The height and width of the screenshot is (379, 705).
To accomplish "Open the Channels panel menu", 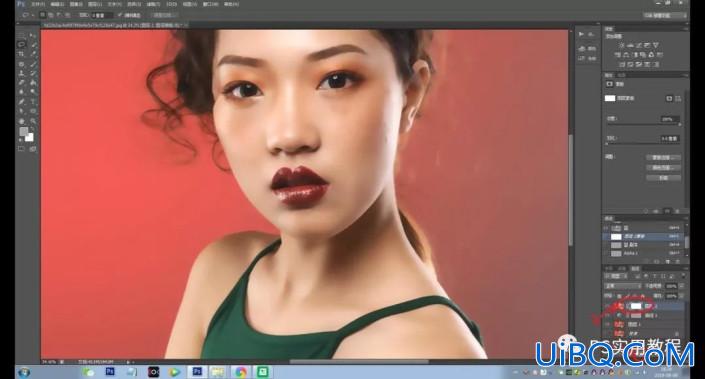I will pyautogui.click(x=686, y=218).
